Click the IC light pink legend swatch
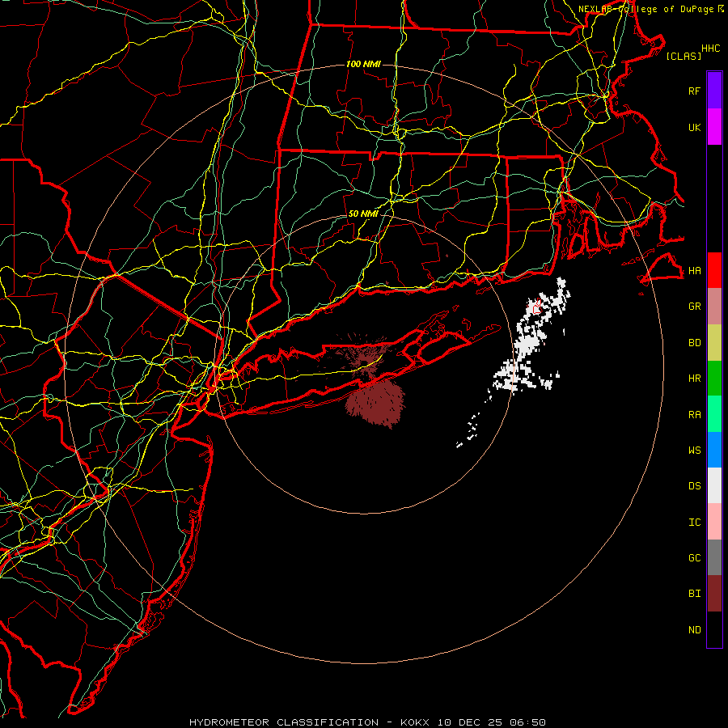Image resolution: width=728 pixels, height=728 pixels. click(x=714, y=522)
